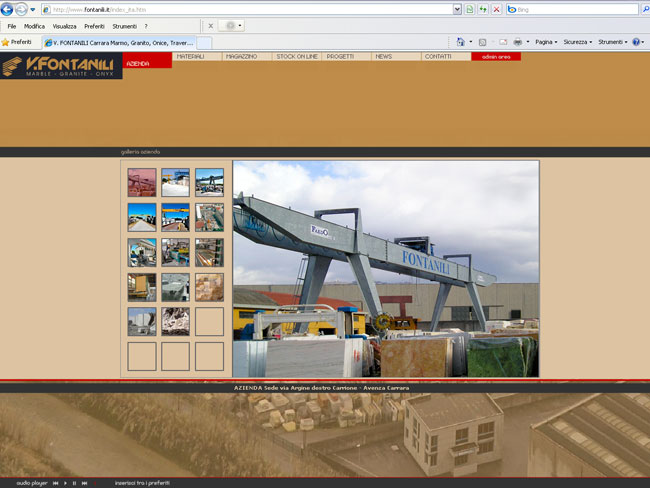Open the Pagina dropdown menu
Image resolution: width=650 pixels, height=488 pixels.
click(546, 42)
